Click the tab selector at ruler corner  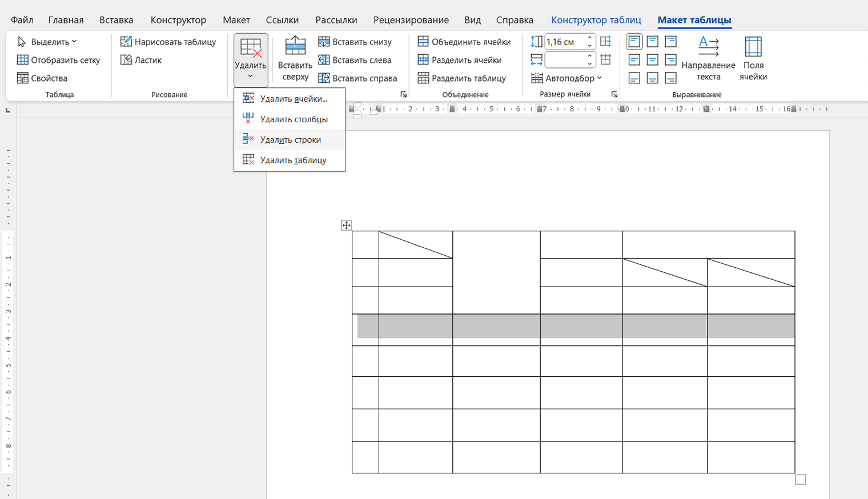(x=8, y=110)
